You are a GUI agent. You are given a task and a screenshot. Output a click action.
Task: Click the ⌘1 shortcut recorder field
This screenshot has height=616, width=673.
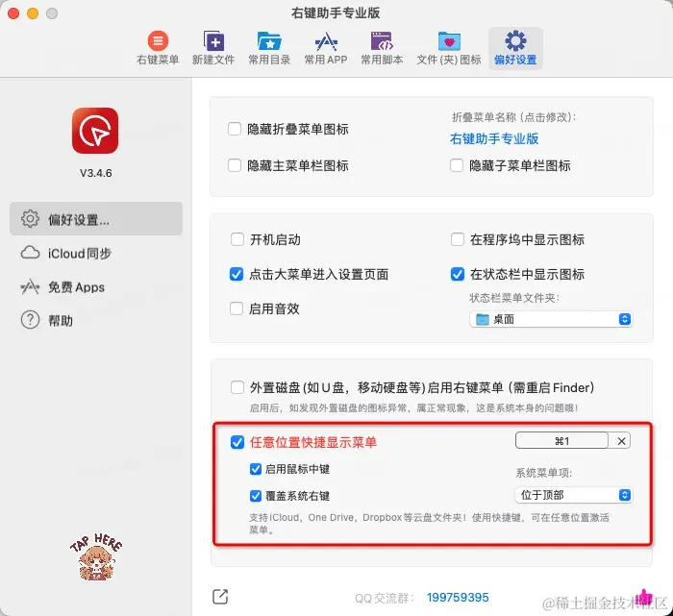coord(561,440)
